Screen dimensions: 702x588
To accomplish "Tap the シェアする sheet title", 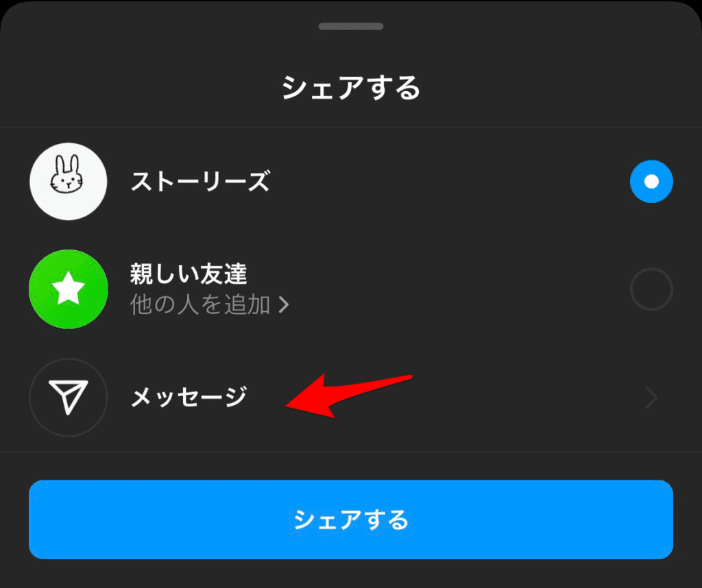I will (351, 88).
